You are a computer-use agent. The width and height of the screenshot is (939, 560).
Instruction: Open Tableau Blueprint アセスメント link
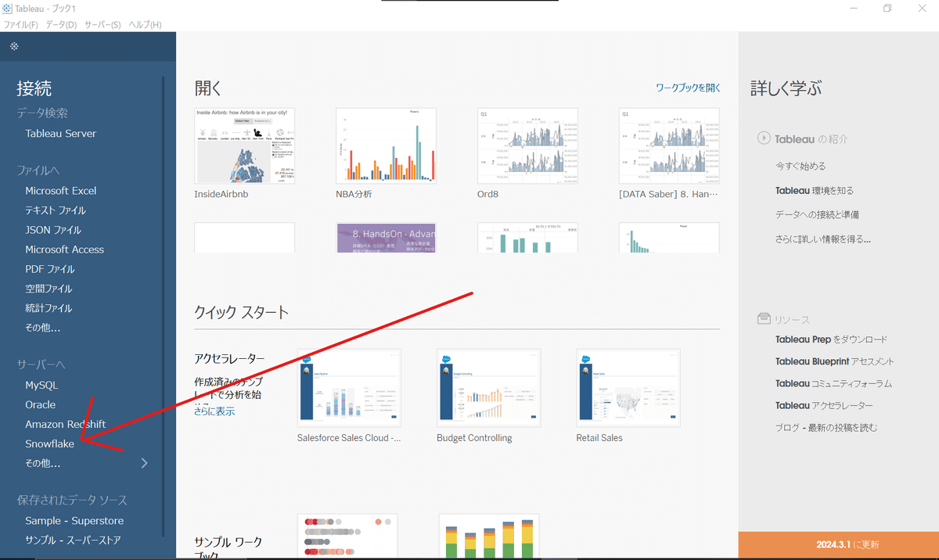point(835,361)
